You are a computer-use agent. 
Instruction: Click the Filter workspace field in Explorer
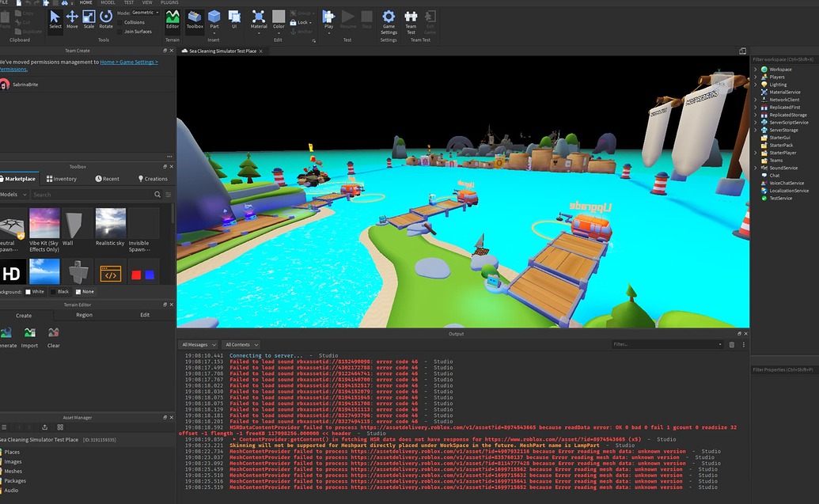[x=783, y=59]
